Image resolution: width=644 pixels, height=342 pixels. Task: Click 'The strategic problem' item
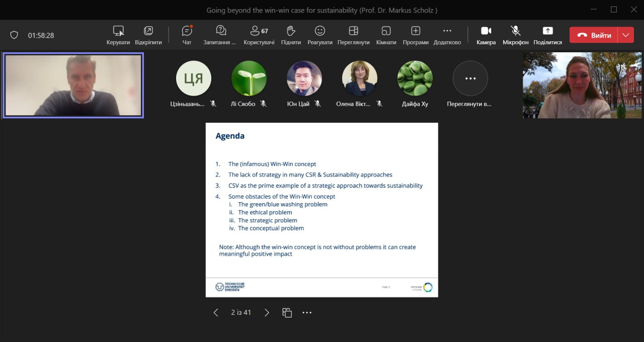[x=268, y=220]
